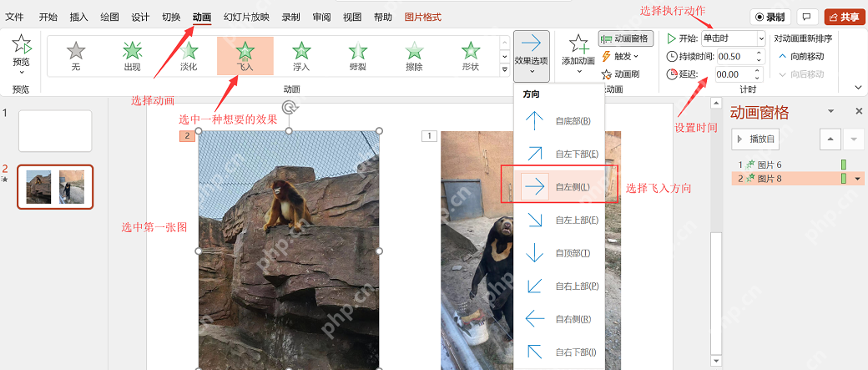
Task: Open the 图片格式 Picture Format tab
Action: (x=423, y=18)
